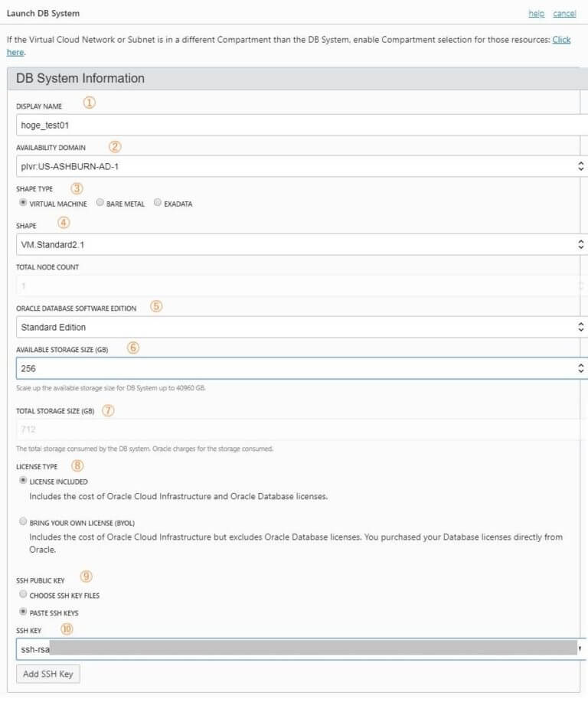Click the circled 6 next to Available Storage Size

pos(133,347)
